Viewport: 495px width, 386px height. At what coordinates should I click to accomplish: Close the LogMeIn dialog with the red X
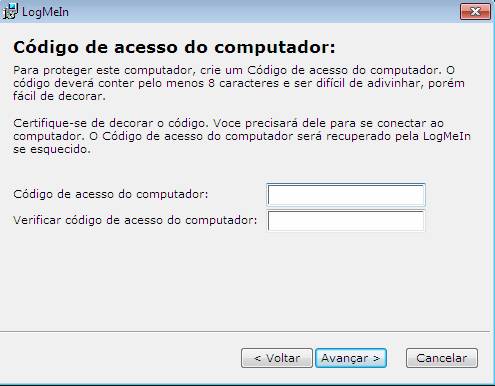pyautogui.click(x=475, y=12)
